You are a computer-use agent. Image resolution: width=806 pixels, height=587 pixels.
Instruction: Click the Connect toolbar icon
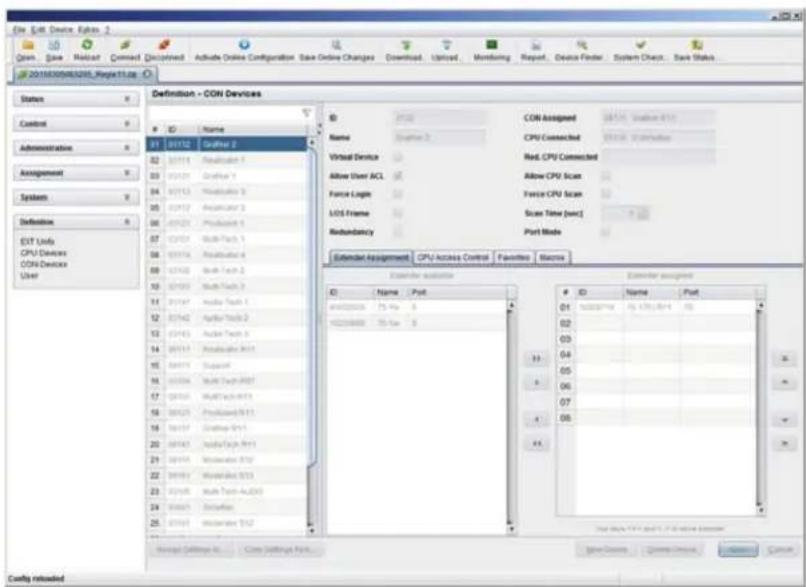pyautogui.click(x=125, y=45)
